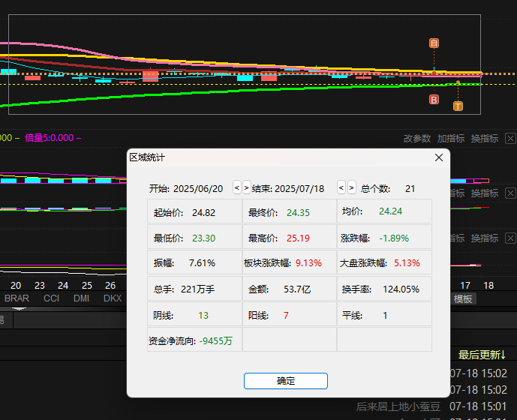
Task: Click the 总个数 value 21
Action: (410, 188)
